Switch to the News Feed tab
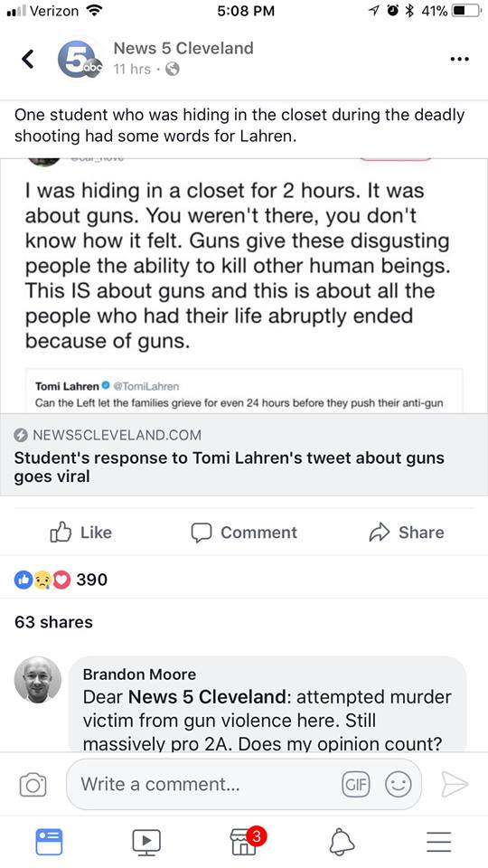The image size is (488, 868). click(49, 842)
